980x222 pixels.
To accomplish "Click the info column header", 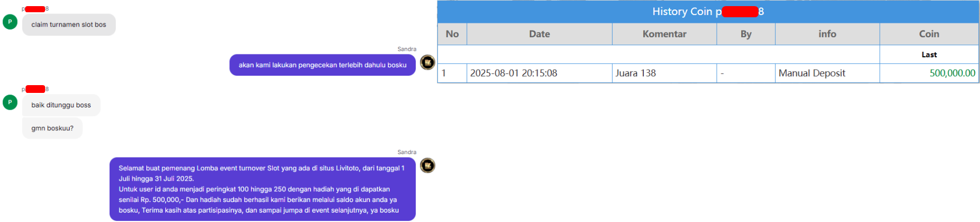I will pos(828,34).
